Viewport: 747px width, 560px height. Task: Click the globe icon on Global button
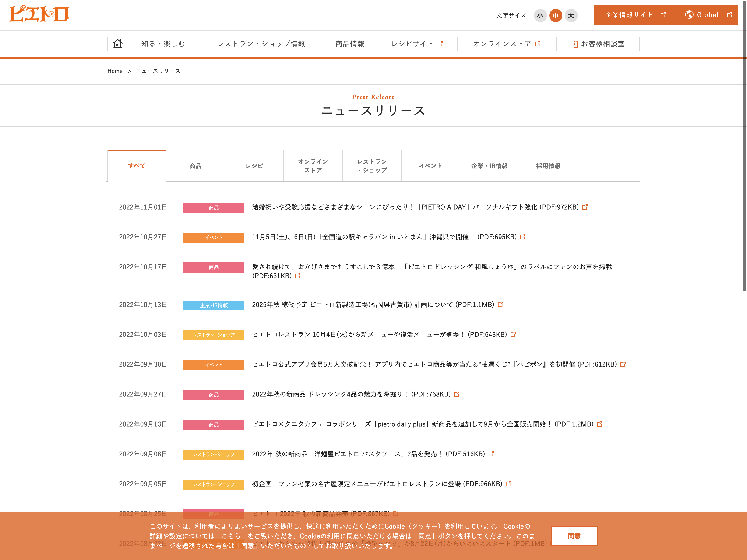(689, 15)
